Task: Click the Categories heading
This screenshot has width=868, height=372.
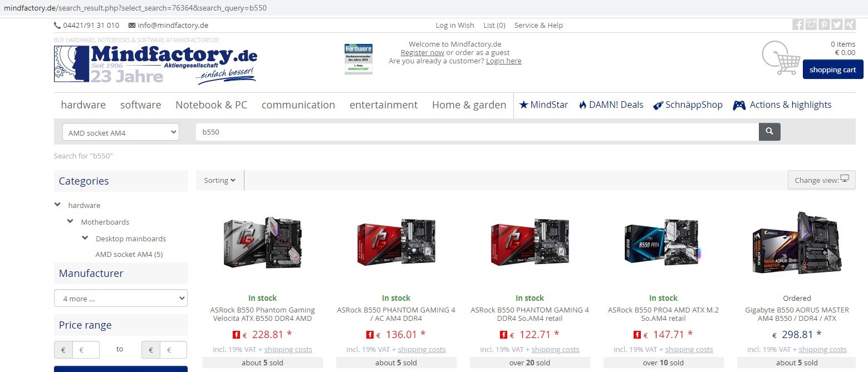Action: pyautogui.click(x=84, y=181)
